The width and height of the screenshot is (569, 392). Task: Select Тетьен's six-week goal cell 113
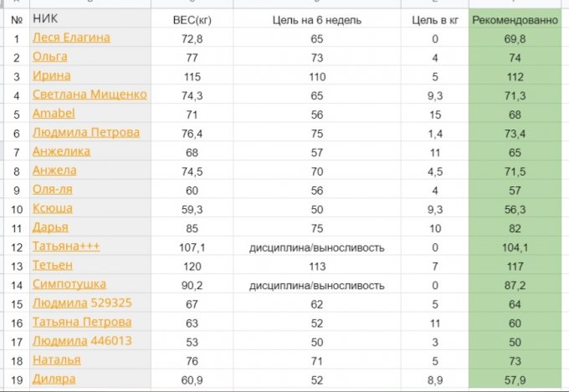[x=317, y=265]
